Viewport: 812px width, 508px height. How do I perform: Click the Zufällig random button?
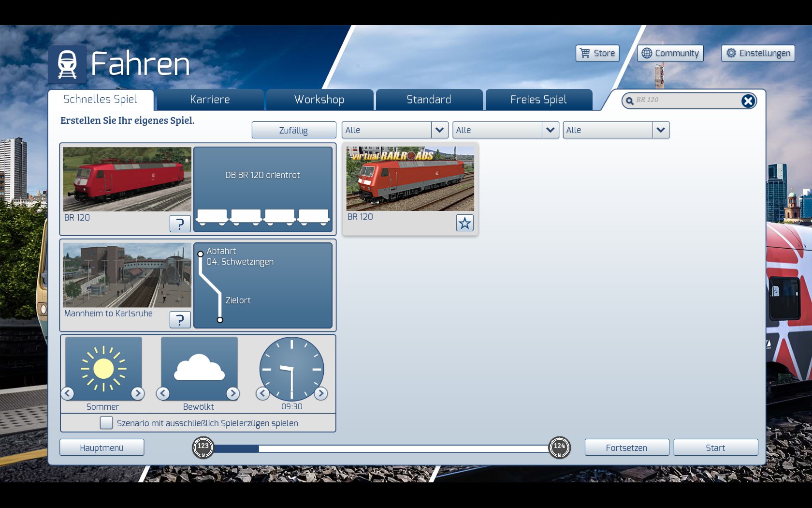[x=294, y=130]
